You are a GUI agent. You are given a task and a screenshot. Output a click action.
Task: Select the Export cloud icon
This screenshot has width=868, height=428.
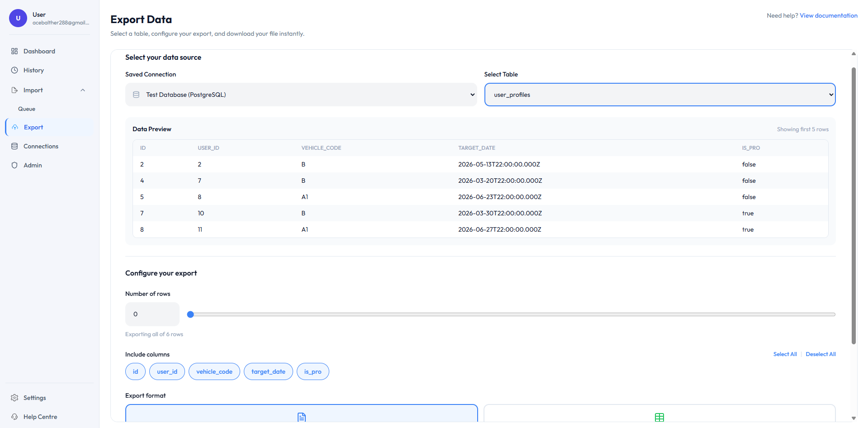point(15,127)
